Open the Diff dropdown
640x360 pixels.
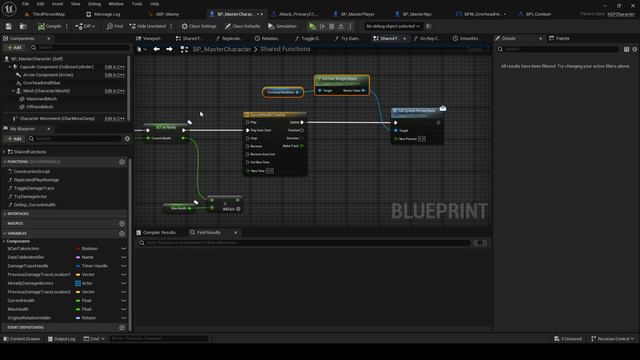coord(85,26)
